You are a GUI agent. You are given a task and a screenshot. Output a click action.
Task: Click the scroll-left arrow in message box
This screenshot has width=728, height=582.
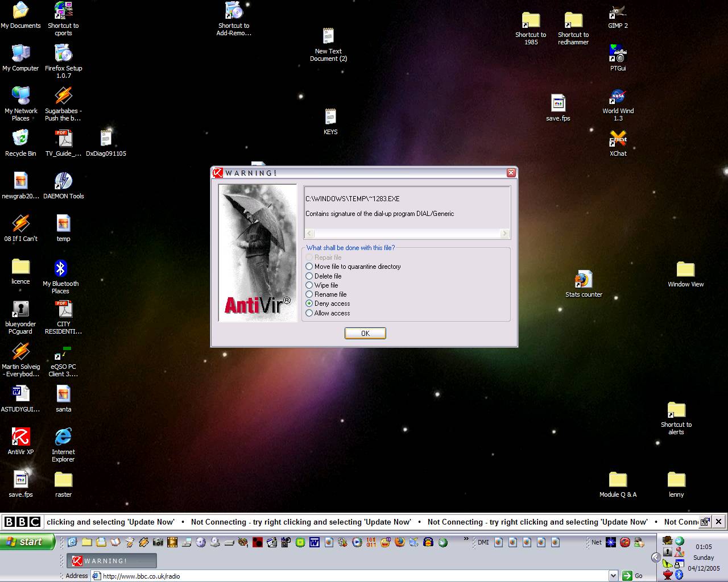309,234
